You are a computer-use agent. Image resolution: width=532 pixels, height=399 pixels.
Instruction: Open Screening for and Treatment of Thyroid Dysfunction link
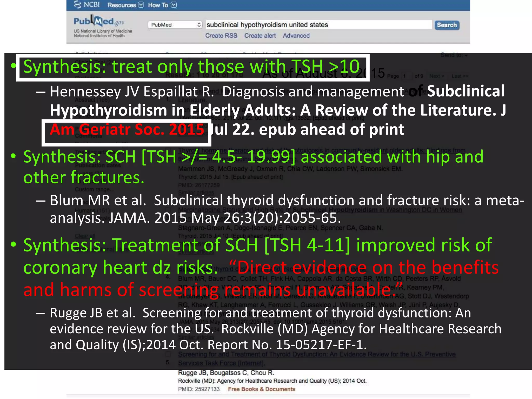(x=317, y=358)
